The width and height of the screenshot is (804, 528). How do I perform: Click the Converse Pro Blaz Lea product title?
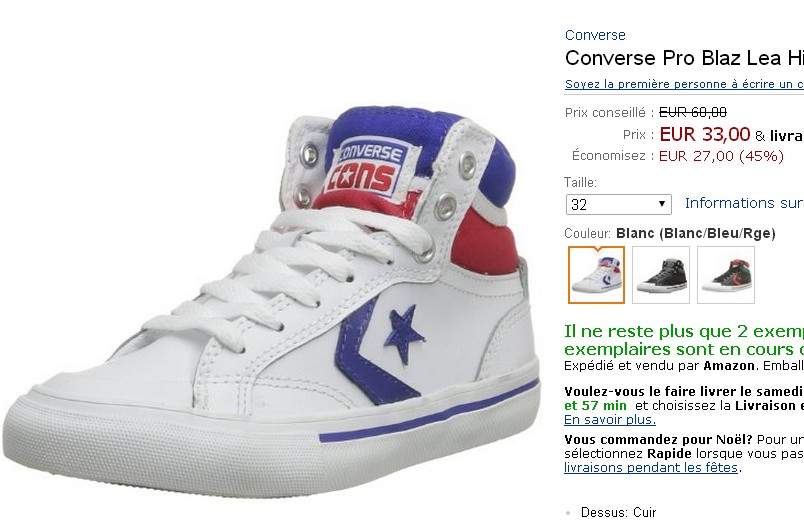click(x=684, y=58)
